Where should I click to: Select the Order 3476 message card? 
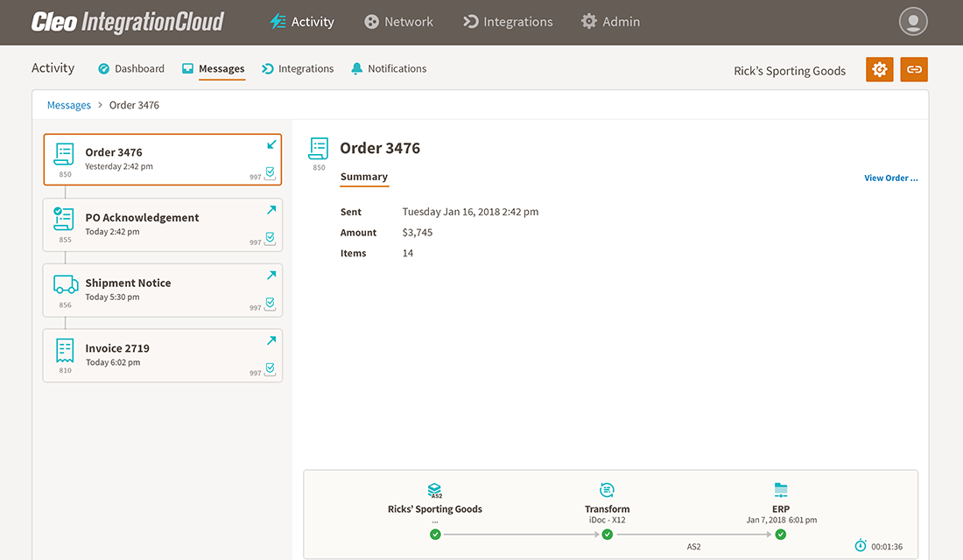tap(163, 159)
